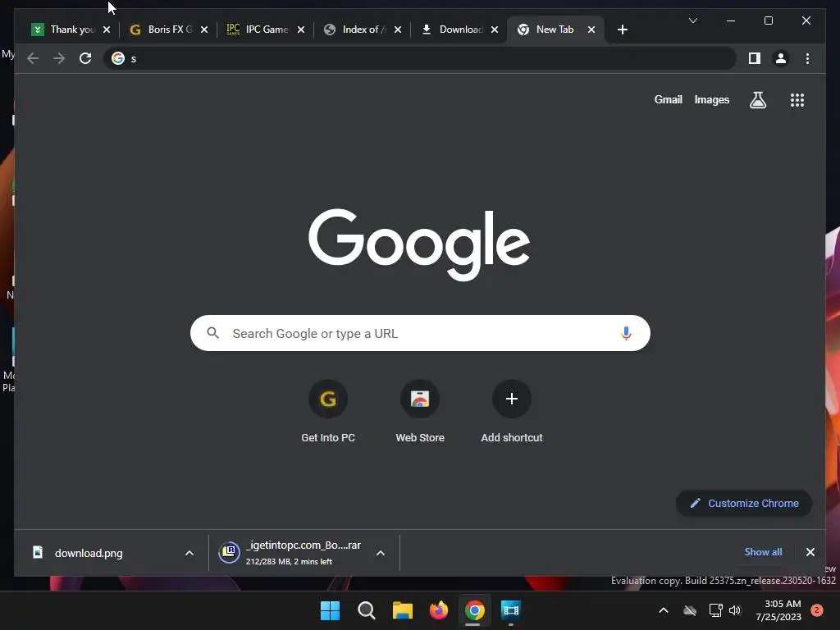Image resolution: width=840 pixels, height=630 pixels.
Task: Open the Windows Start menu
Action: coord(330,610)
